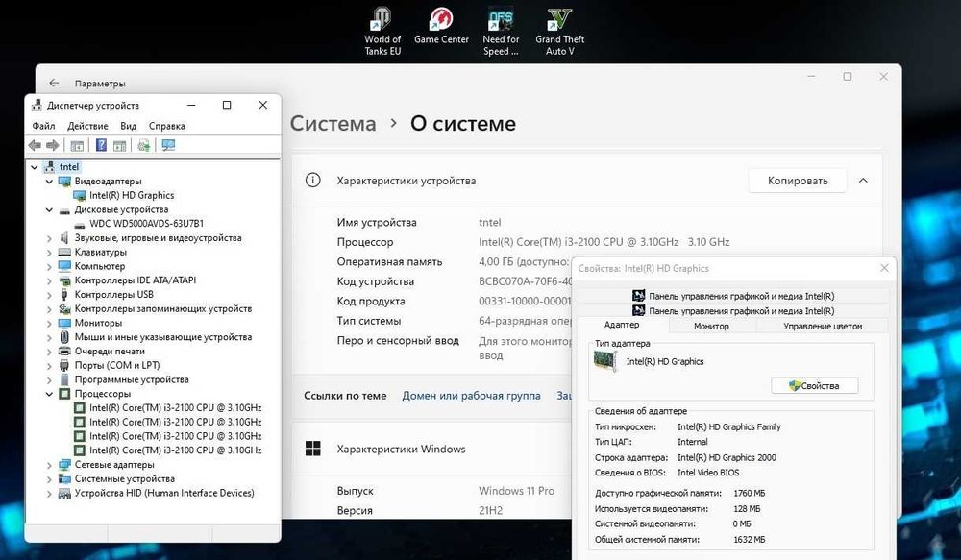The height and width of the screenshot is (560, 961).
Task: Open second Панель управления графикой Intel tab
Action: click(x=733, y=310)
